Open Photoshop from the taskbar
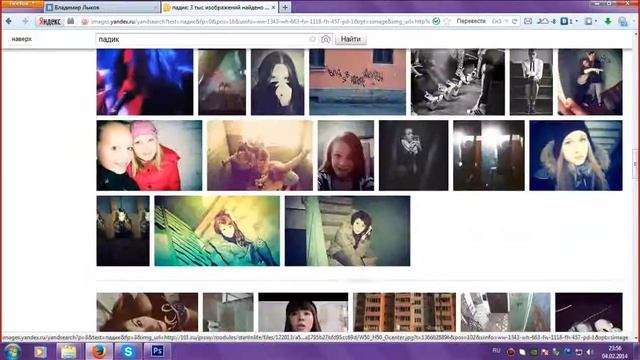The width and height of the screenshot is (640, 360). pos(157,351)
